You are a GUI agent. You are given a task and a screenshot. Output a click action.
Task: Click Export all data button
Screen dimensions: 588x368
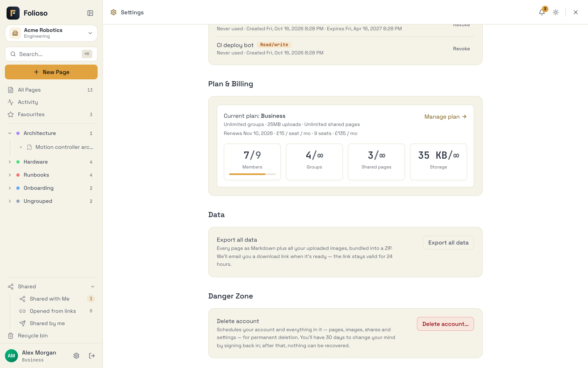448,242
